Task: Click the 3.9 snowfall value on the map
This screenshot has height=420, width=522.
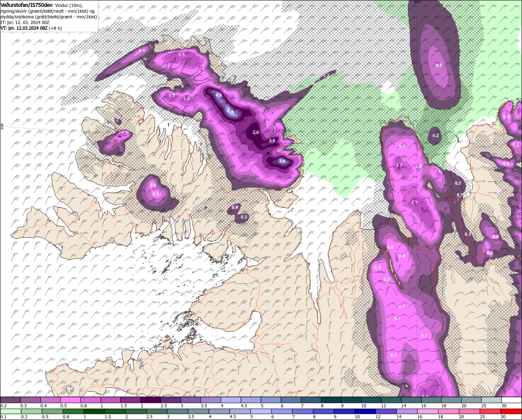Action: (282, 161)
